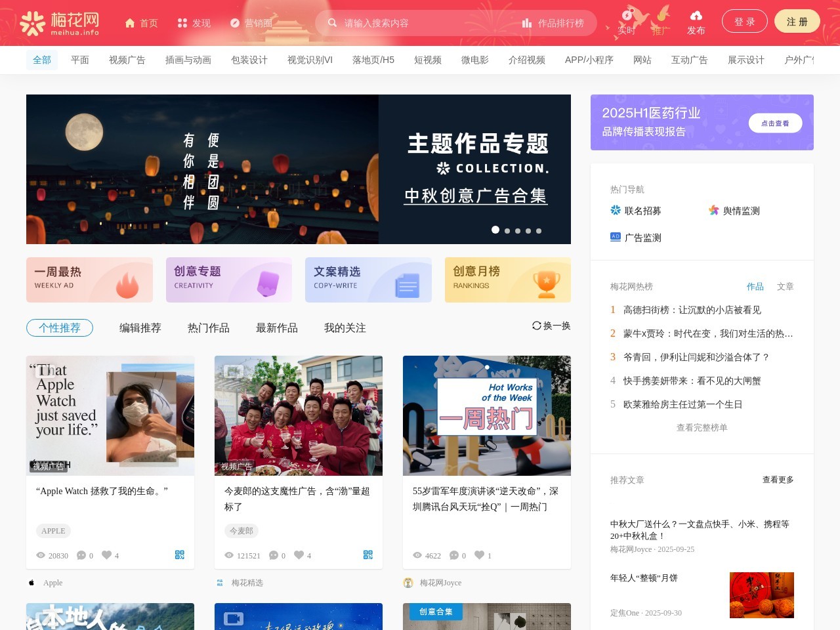
Task: Open the 视频广告 category tab
Action: [x=127, y=60]
